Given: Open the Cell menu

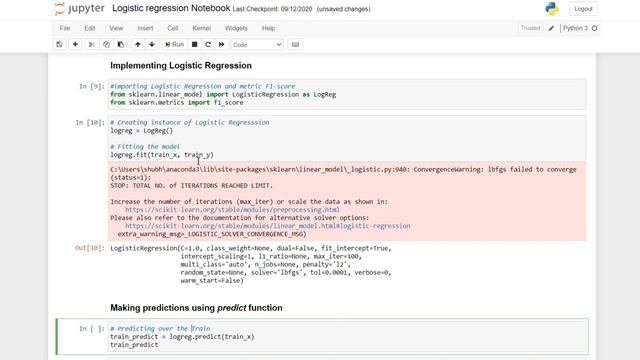Looking at the screenshot, I should pos(173,28).
